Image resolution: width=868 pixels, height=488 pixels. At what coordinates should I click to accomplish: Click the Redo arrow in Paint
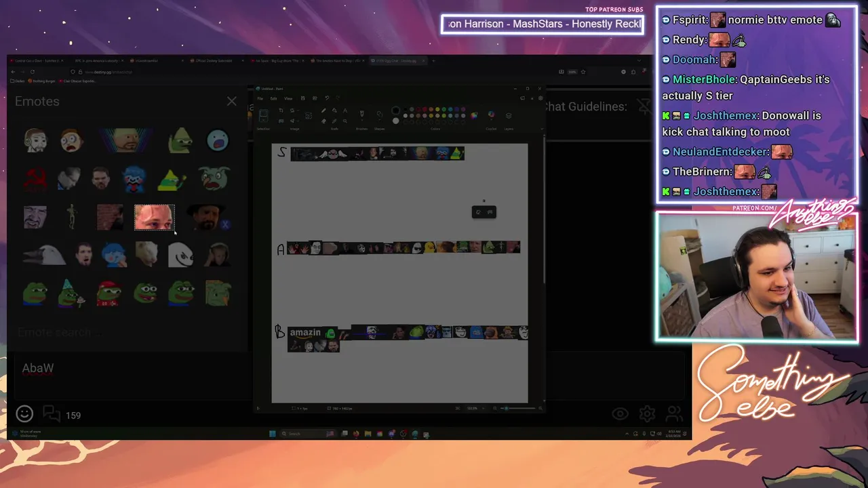[338, 98]
